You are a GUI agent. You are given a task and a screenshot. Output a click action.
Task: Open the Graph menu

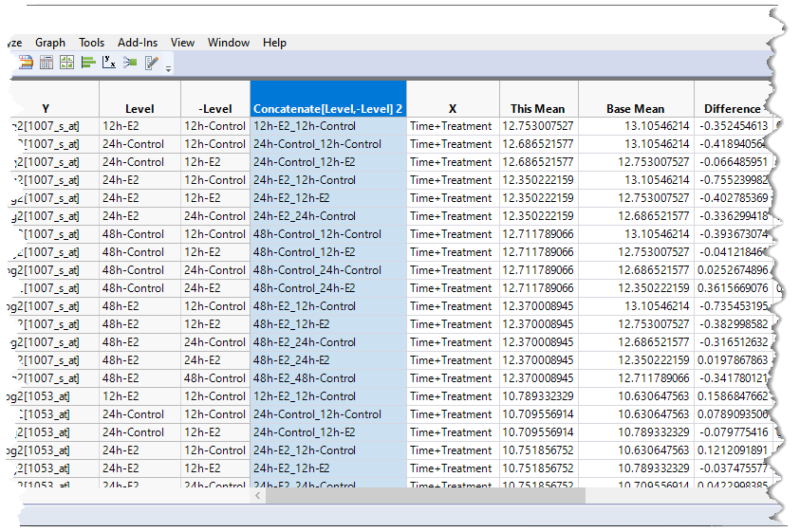[50, 43]
